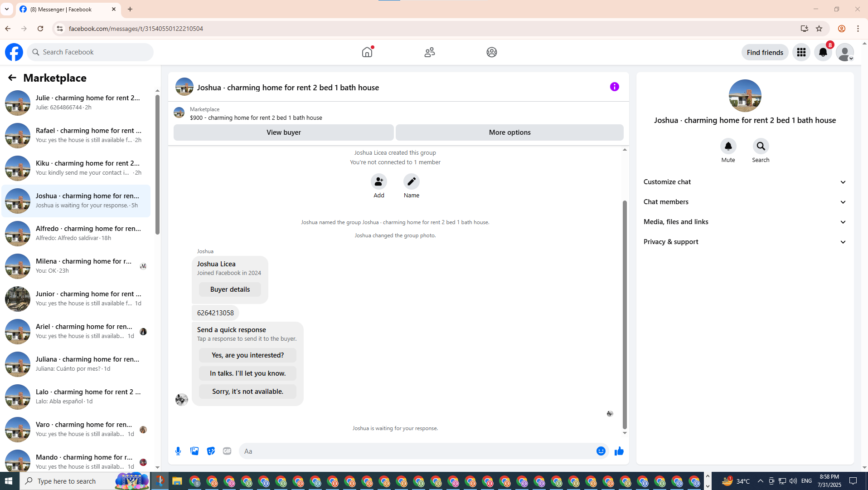Click the More options button
The width and height of the screenshot is (868, 490).
[x=509, y=132]
